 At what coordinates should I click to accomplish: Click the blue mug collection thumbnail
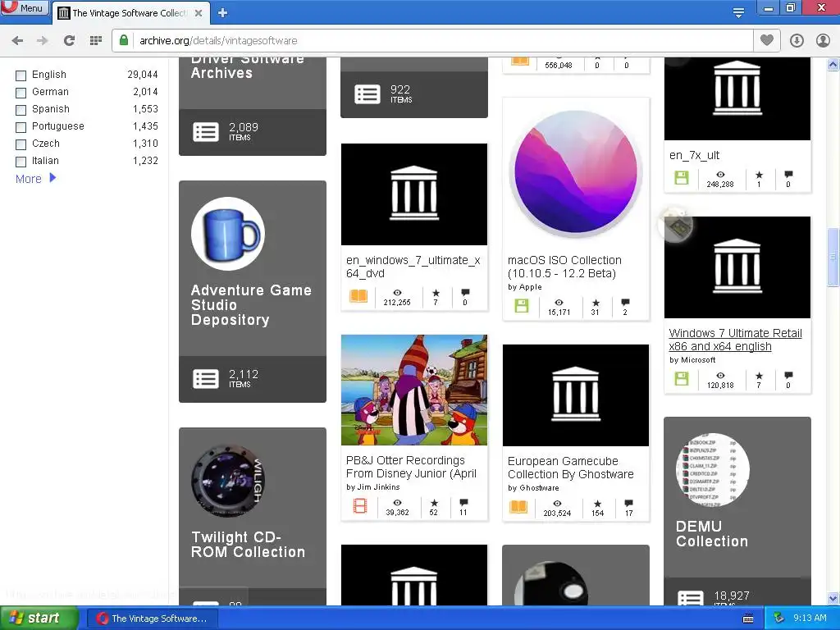point(228,234)
